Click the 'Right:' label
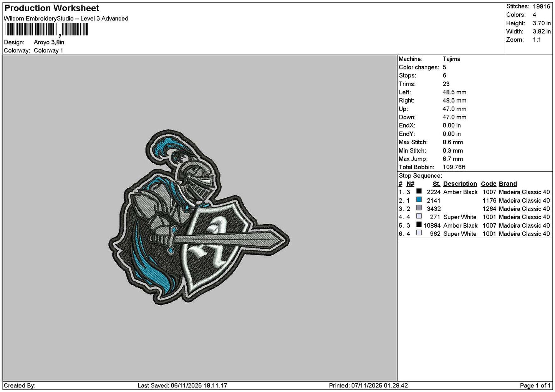555x392 pixels. point(406,101)
